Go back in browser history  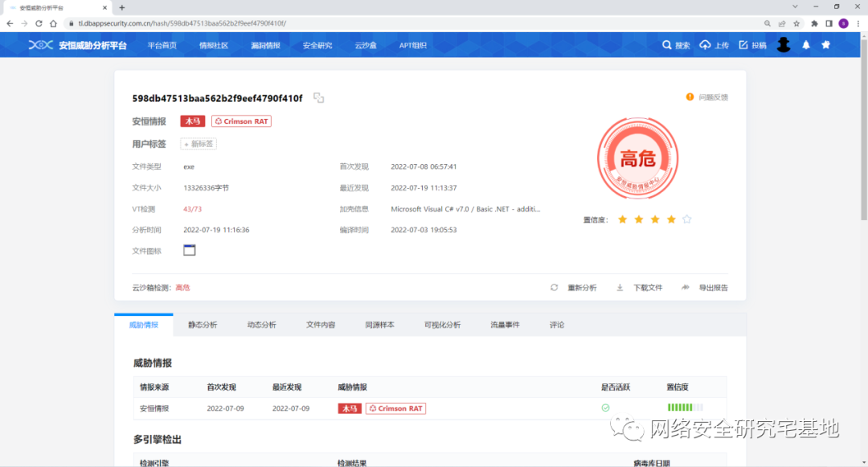[10, 23]
